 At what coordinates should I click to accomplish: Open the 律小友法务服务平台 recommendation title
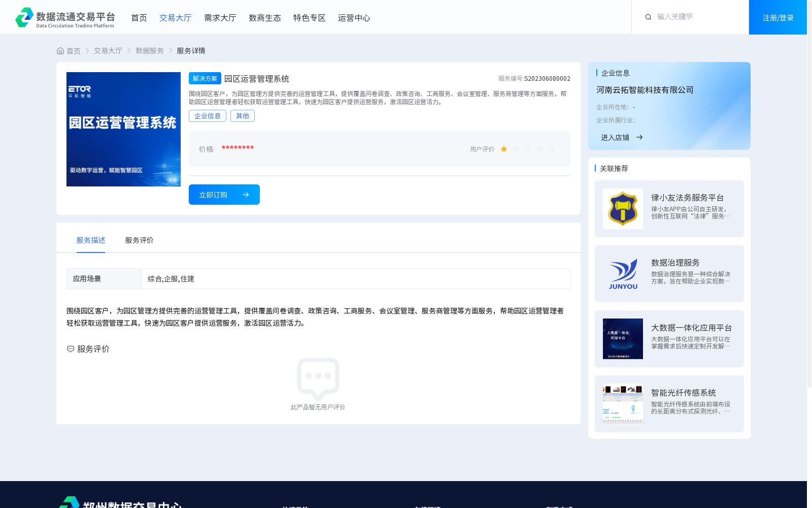point(688,198)
